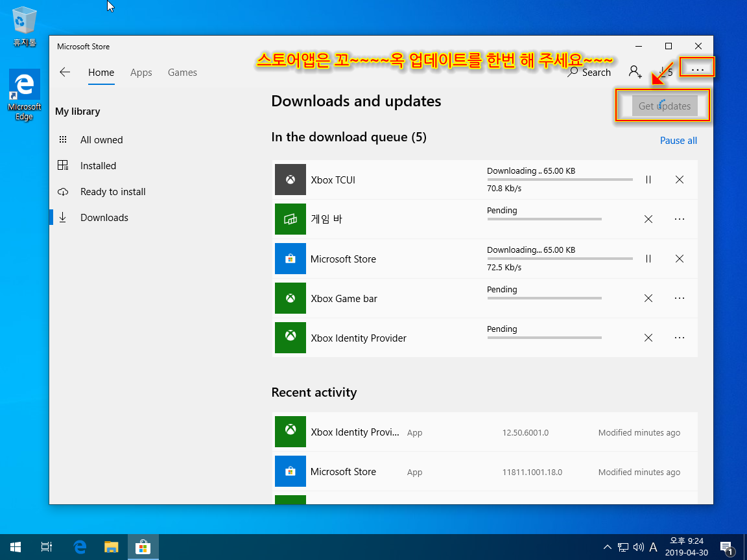Open the Recycle Bin desktop icon
The image size is (747, 560).
point(24,27)
